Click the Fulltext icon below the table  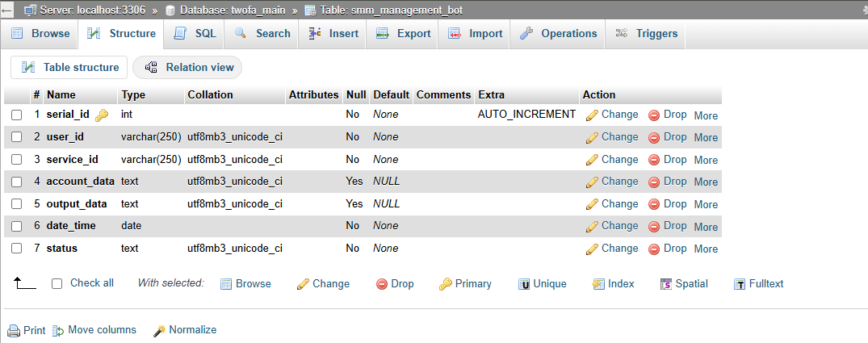tap(740, 284)
